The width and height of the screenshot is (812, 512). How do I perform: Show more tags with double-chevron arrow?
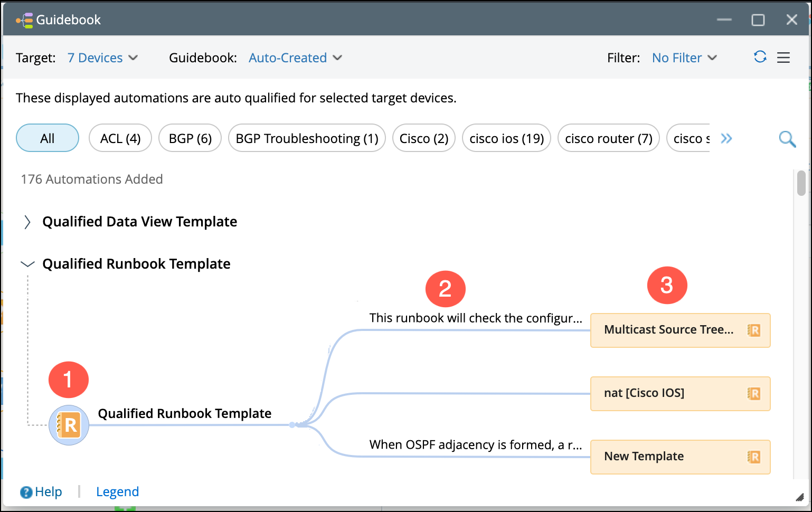click(x=726, y=138)
